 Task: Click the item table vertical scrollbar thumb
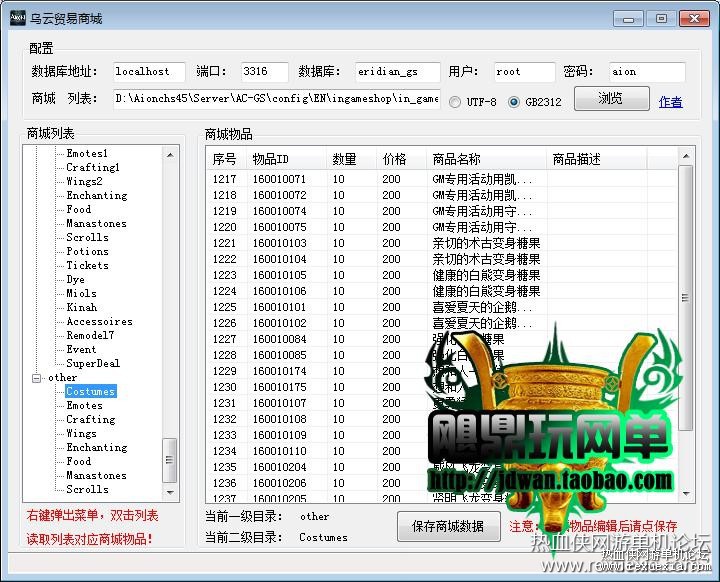(x=686, y=298)
